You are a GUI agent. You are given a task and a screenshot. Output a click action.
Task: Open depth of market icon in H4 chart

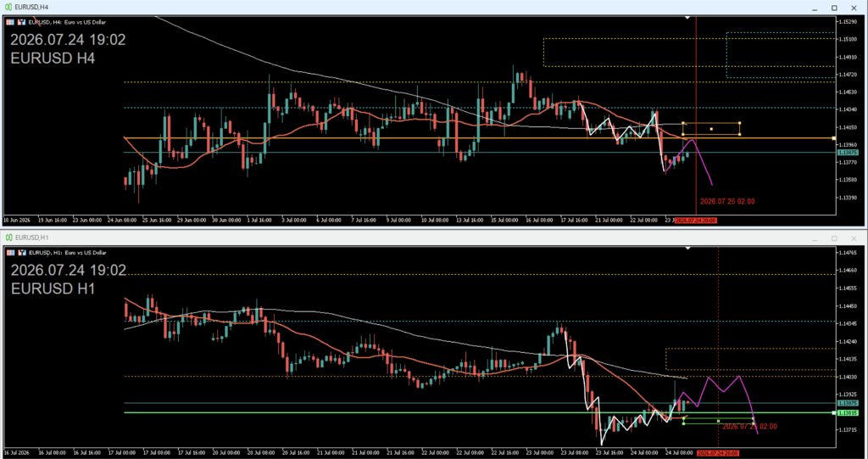11,22
